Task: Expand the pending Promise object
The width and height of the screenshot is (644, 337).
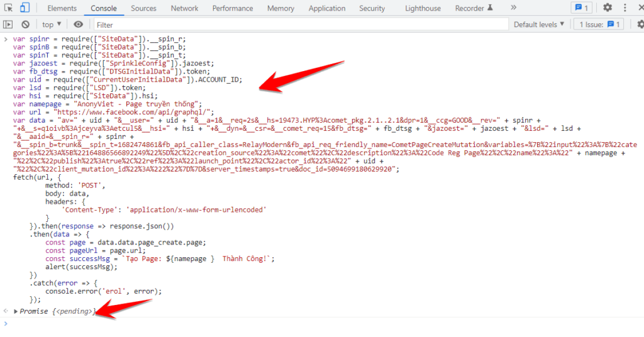Action: [16, 311]
